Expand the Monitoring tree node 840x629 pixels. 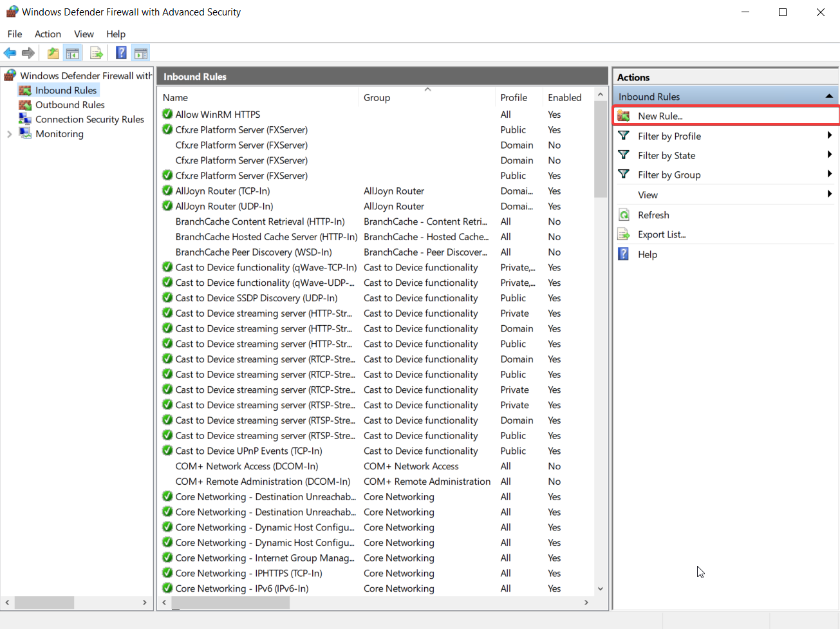(x=10, y=134)
